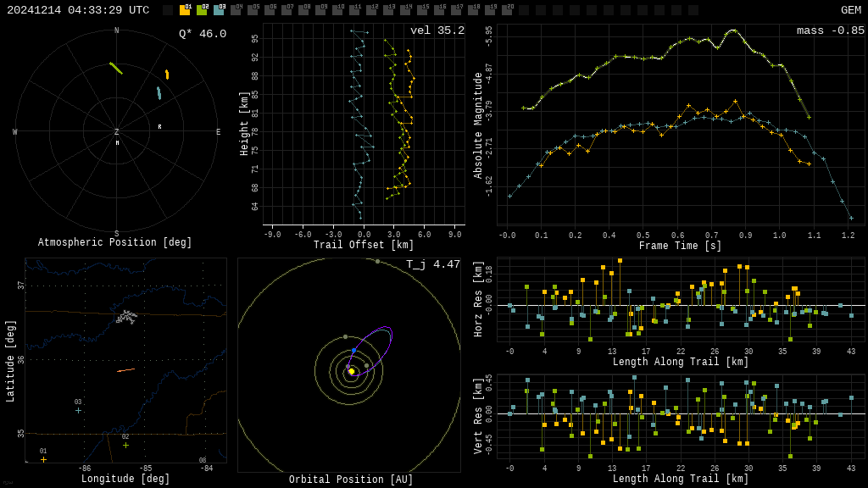This screenshot has height=488, width=868.
Task: Click the teal station 03 indicator
Action: (x=219, y=10)
